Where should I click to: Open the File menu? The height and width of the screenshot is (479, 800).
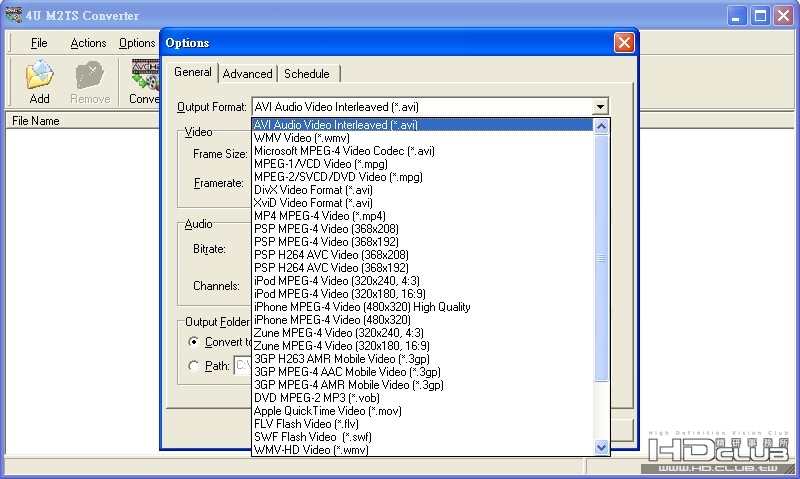[x=39, y=43]
